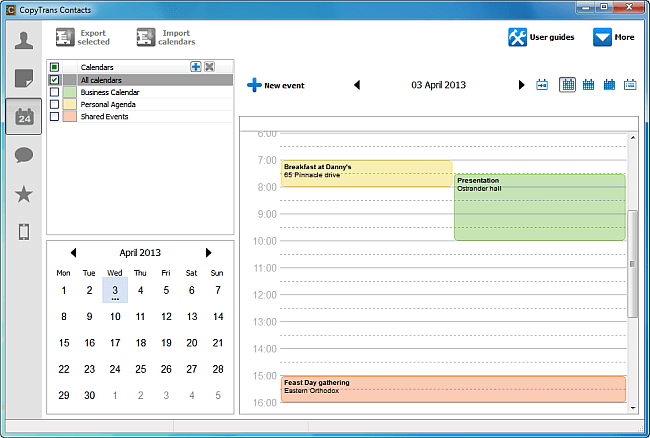Select April 28 in mini calendar

coord(218,369)
